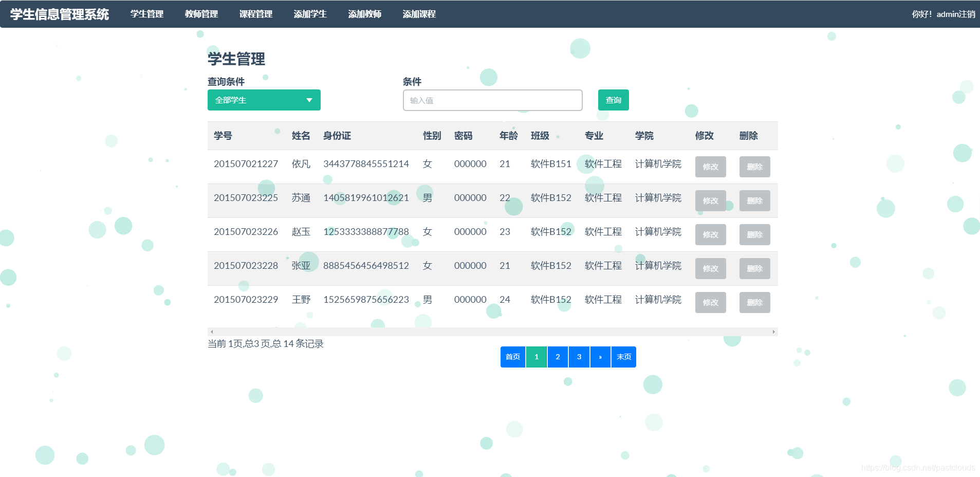The width and height of the screenshot is (980, 477).
Task: Click 删除 for student 王野
Action: (755, 302)
